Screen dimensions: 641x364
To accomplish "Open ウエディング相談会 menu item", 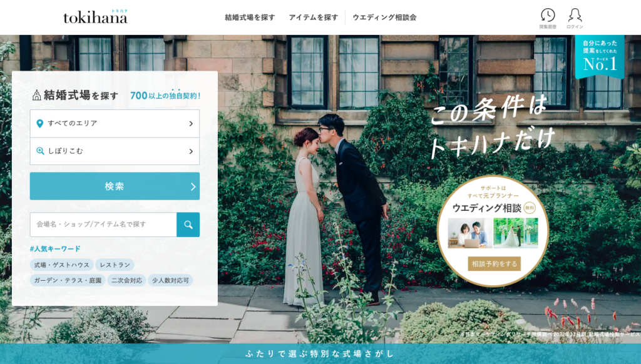I will (384, 18).
